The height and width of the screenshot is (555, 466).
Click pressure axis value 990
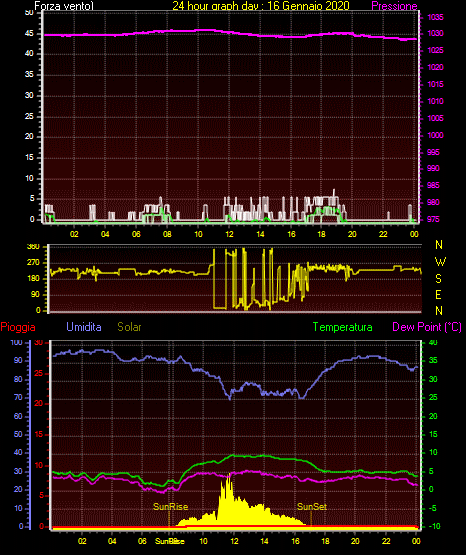(433, 168)
